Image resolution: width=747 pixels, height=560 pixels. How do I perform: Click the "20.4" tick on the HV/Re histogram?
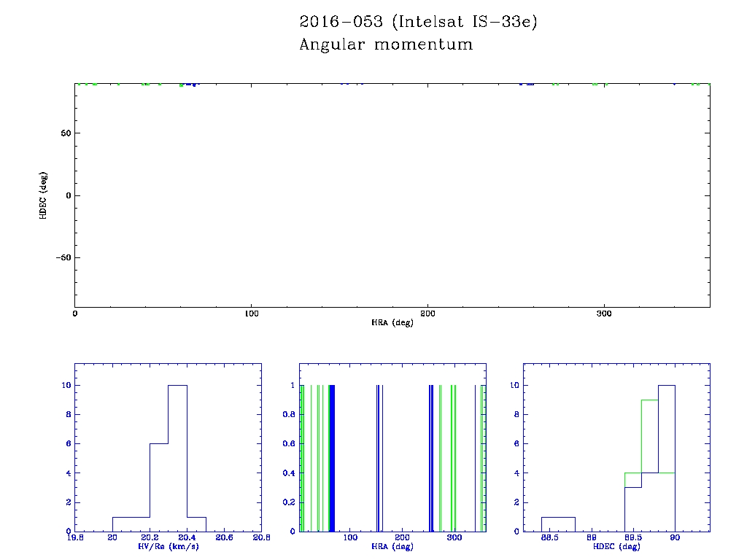click(187, 537)
